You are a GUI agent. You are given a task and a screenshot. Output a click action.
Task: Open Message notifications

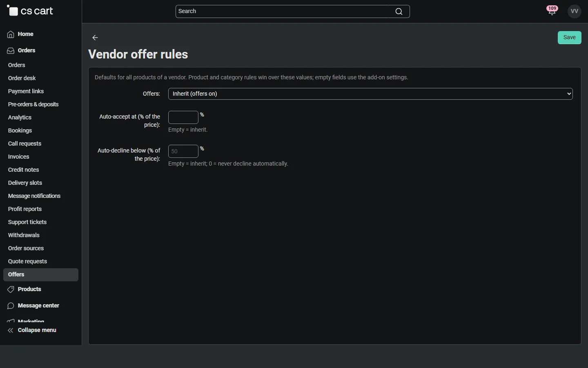34,196
